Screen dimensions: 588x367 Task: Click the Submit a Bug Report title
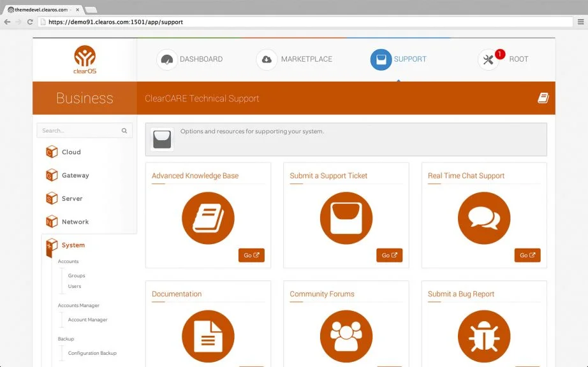point(461,294)
